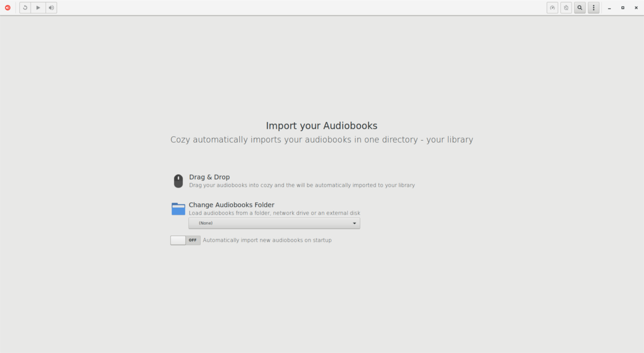Click the rewind button
This screenshot has height=353, width=644.
tap(25, 8)
